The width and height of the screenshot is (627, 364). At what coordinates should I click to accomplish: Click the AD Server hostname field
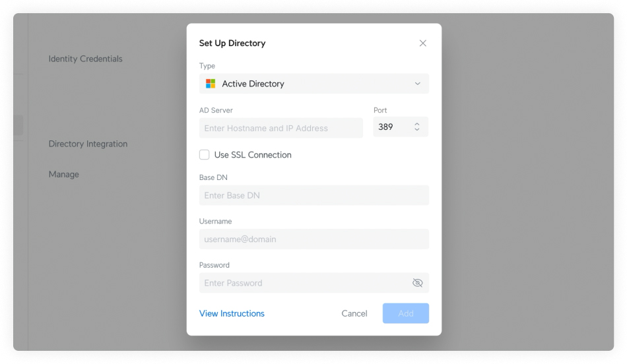point(280,128)
